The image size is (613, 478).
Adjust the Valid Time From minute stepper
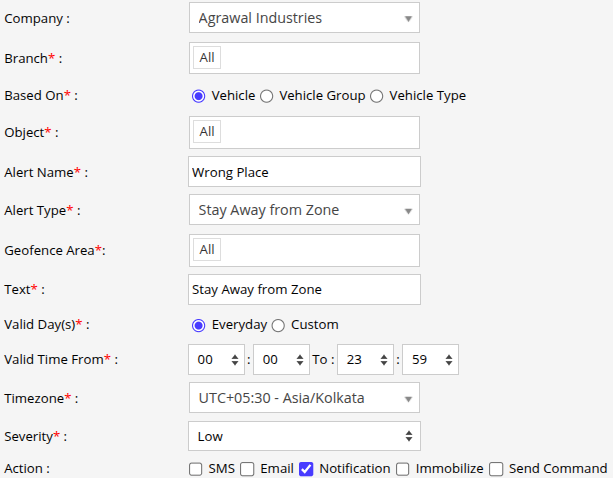point(281,359)
